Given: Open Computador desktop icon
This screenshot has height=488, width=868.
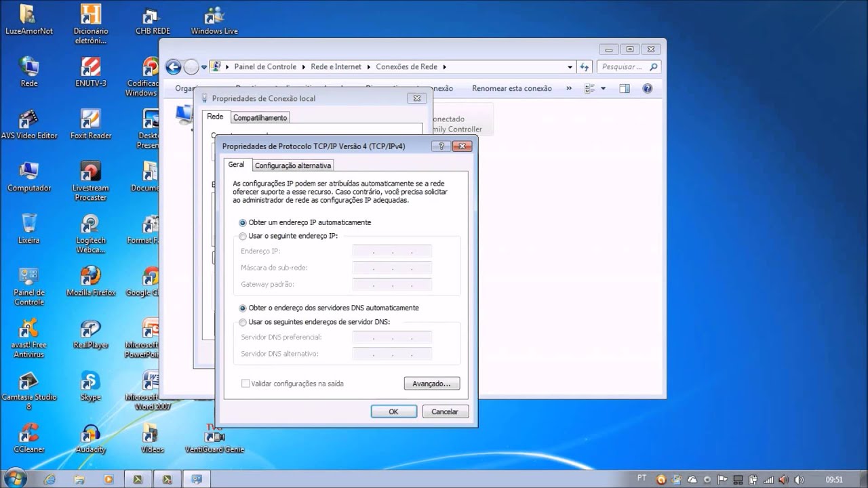Looking at the screenshot, I should [29, 177].
